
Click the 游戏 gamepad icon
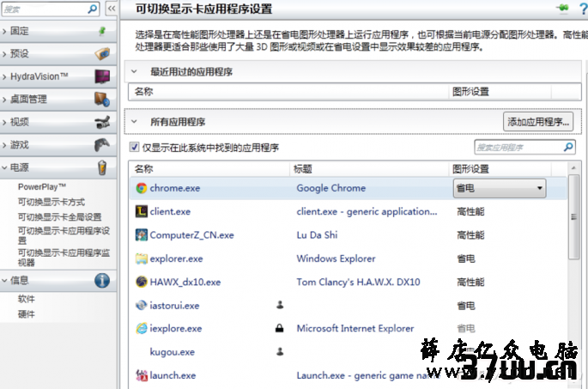(x=102, y=145)
